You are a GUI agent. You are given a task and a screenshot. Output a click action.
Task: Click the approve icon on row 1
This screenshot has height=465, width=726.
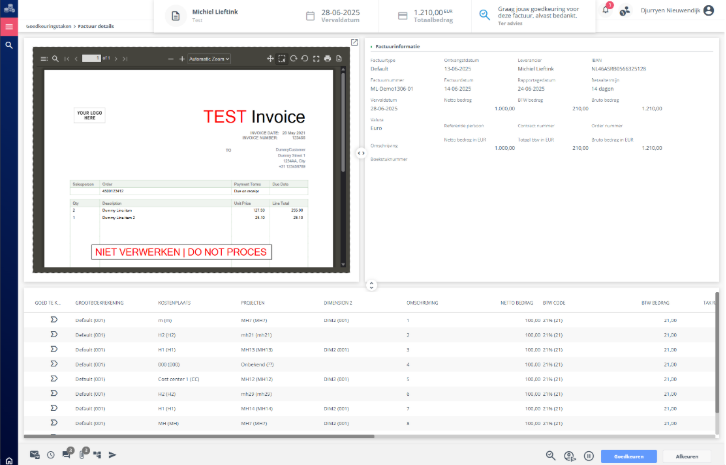tap(54, 320)
